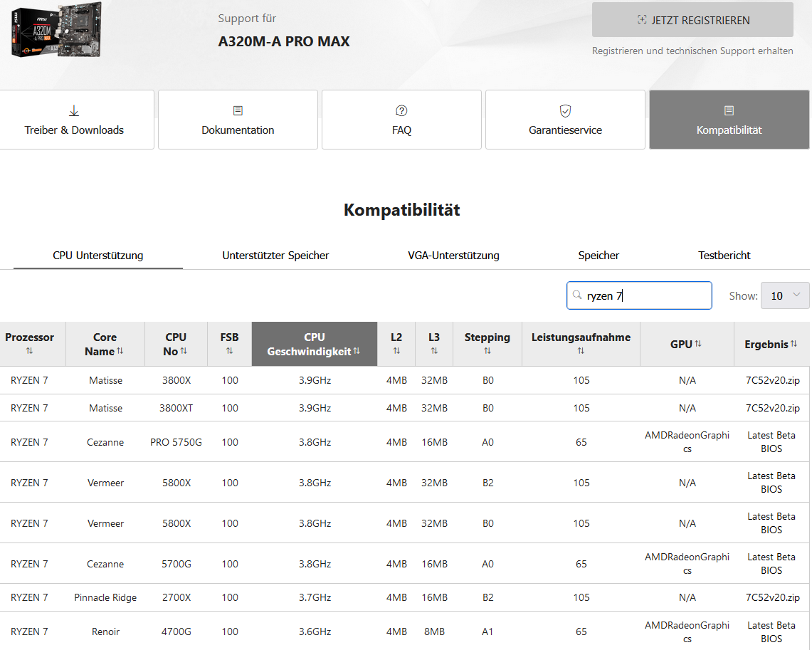Click the JETZT REGISTRIEREN button

(x=692, y=20)
